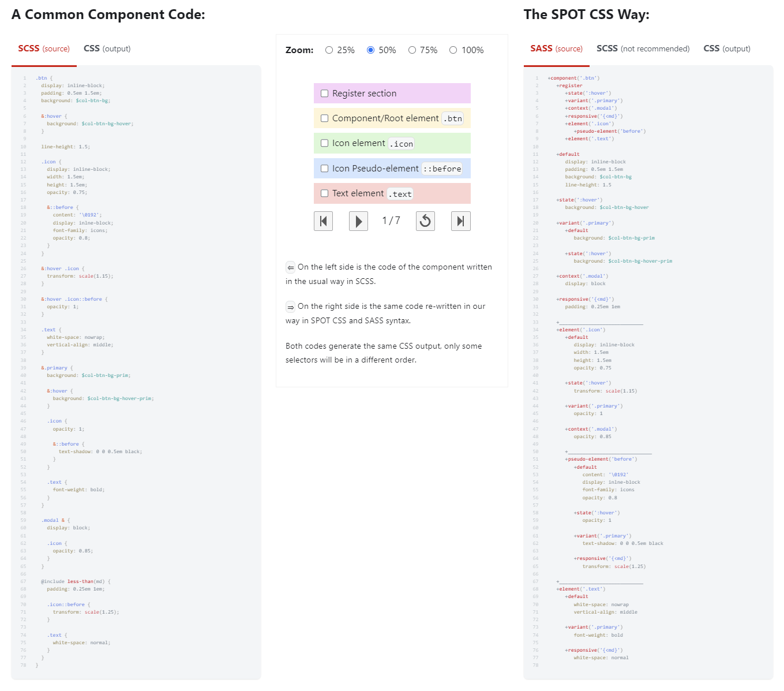Click "The SPOT CSS Way:" heading
This screenshot has width=784, height=691.
587,14
